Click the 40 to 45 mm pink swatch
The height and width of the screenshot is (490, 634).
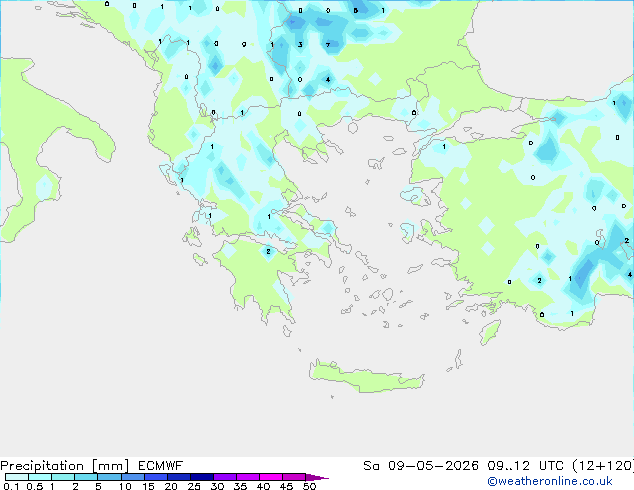click(271, 477)
